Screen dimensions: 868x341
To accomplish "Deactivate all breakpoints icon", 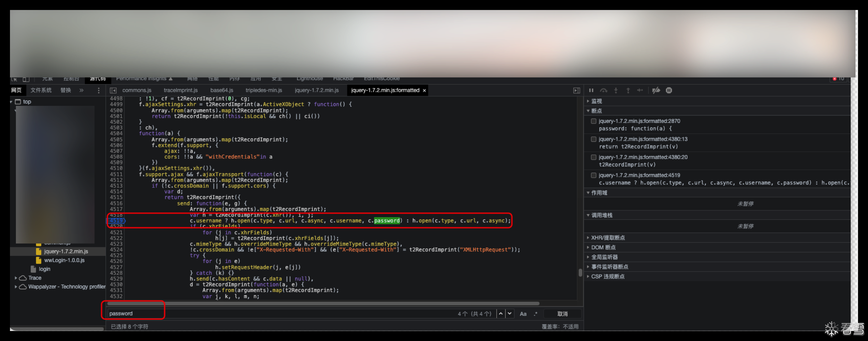I will [656, 90].
